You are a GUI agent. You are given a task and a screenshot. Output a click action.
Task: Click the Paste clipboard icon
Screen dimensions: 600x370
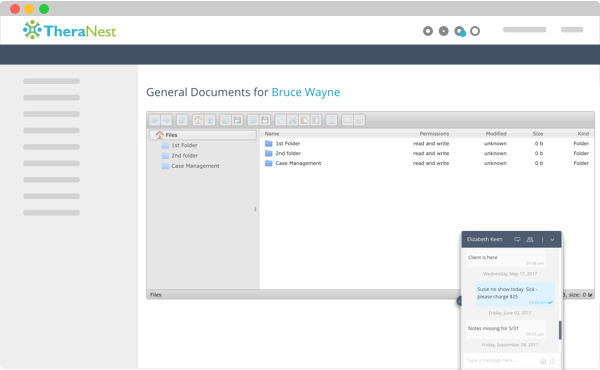pyautogui.click(x=304, y=121)
